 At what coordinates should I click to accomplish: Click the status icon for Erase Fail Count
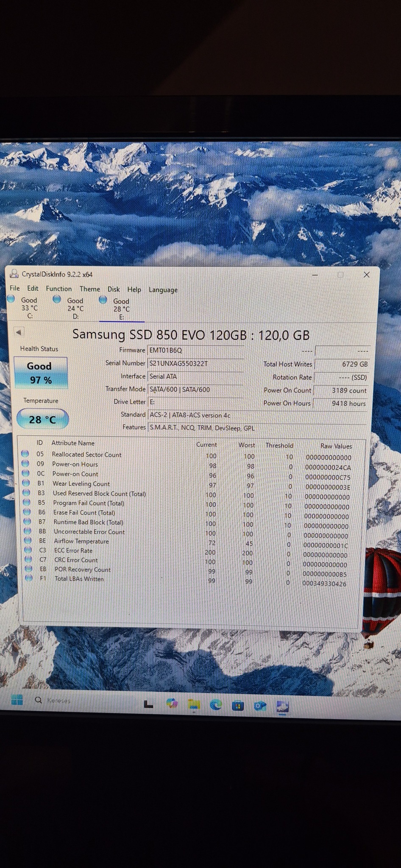click(27, 512)
